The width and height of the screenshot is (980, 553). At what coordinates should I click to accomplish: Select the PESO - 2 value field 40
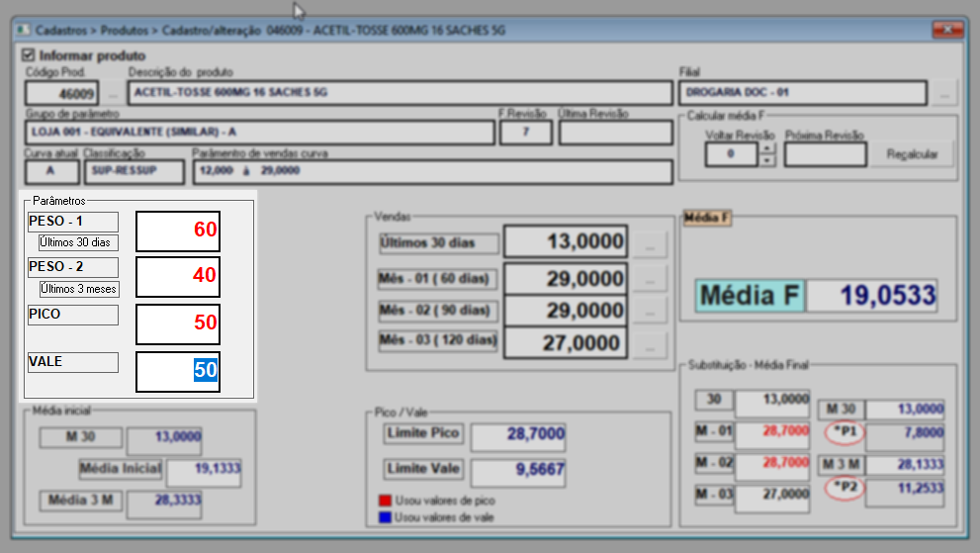point(178,277)
